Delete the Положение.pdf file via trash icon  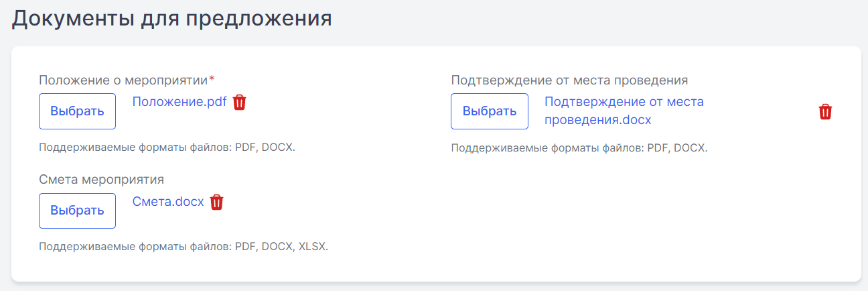(x=240, y=103)
